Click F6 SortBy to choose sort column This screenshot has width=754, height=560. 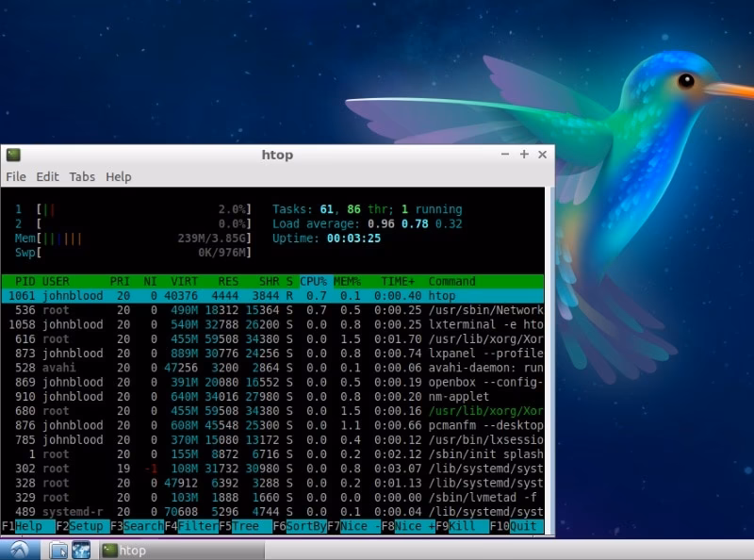[300, 526]
